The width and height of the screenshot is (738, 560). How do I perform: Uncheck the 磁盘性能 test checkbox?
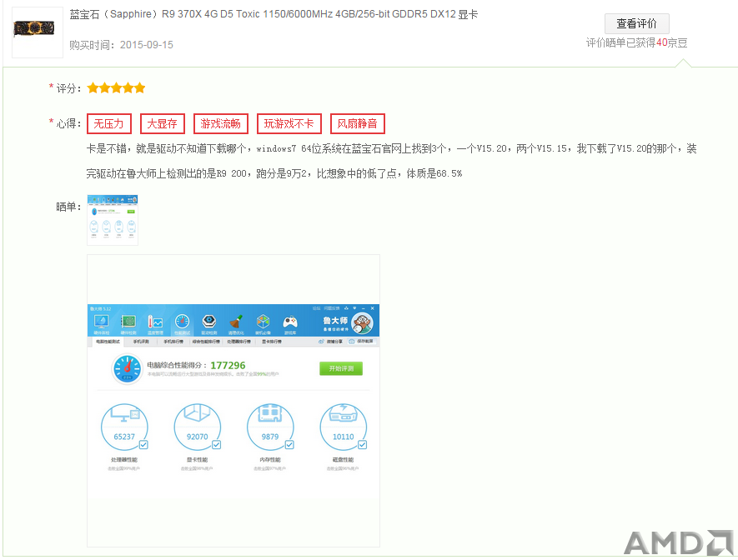coord(363,445)
